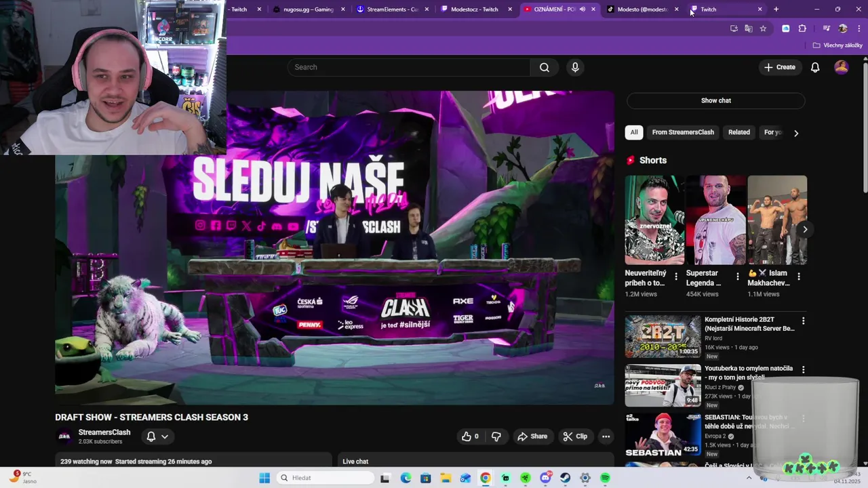The image size is (868, 488).
Task: Open Chrome extensions puzzle icon
Action: (802, 28)
